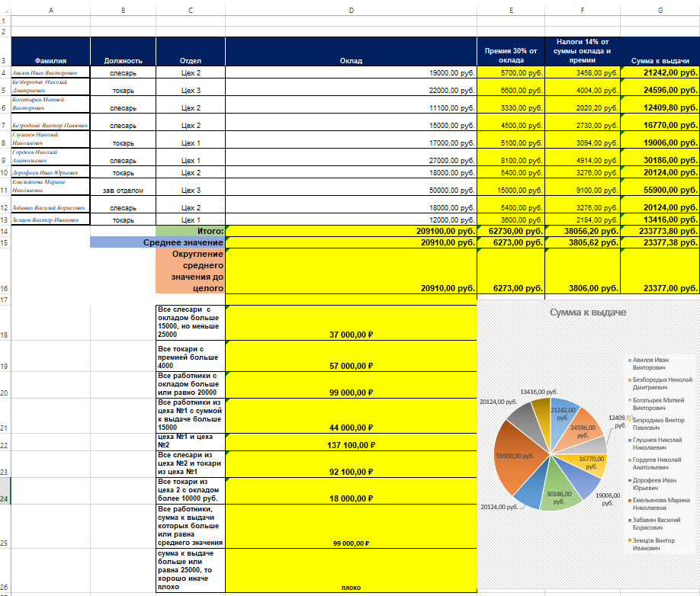Select the Итого: label cell
The image size is (700, 596).
coord(191,231)
